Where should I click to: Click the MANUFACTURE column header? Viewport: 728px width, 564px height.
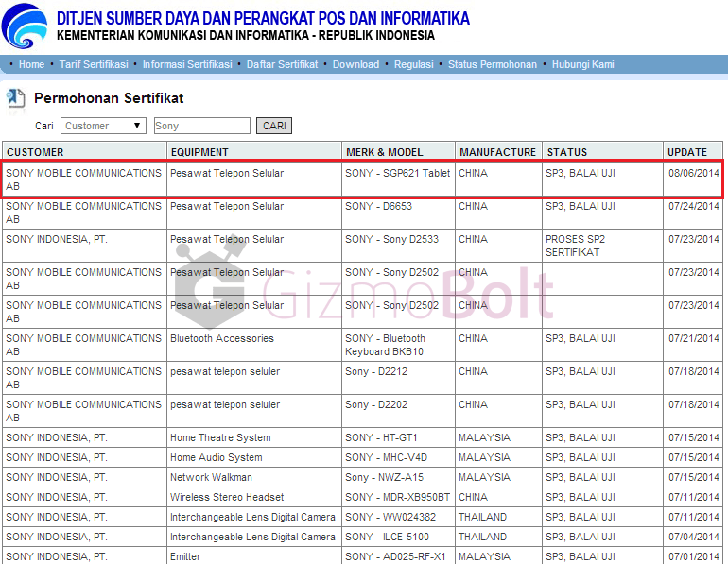point(498,152)
